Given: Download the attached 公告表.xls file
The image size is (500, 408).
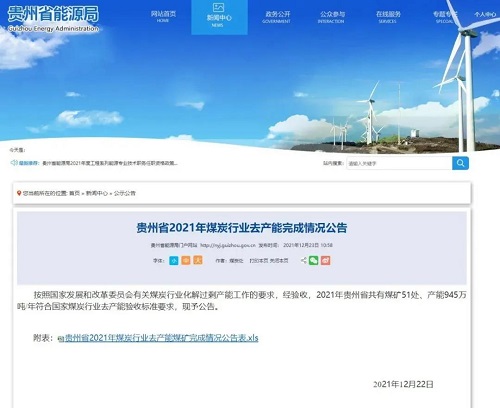Looking at the screenshot, I should coord(161,338).
